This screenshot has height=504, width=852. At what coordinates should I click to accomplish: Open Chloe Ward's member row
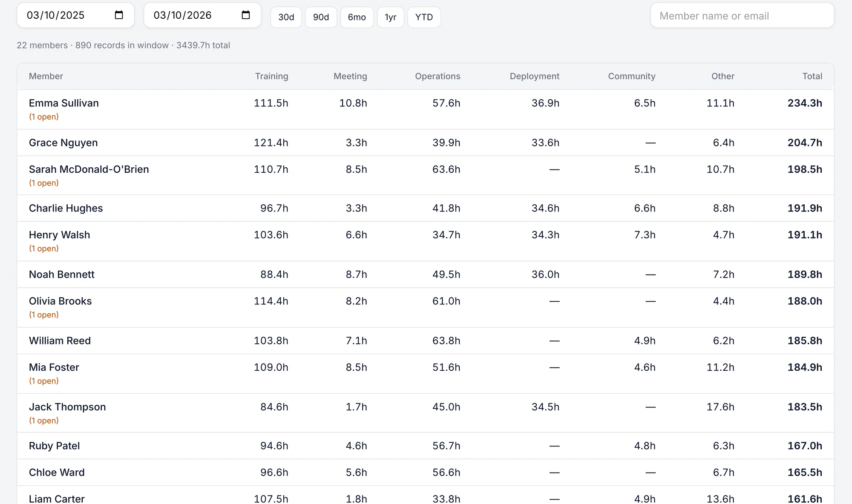[x=426, y=472]
